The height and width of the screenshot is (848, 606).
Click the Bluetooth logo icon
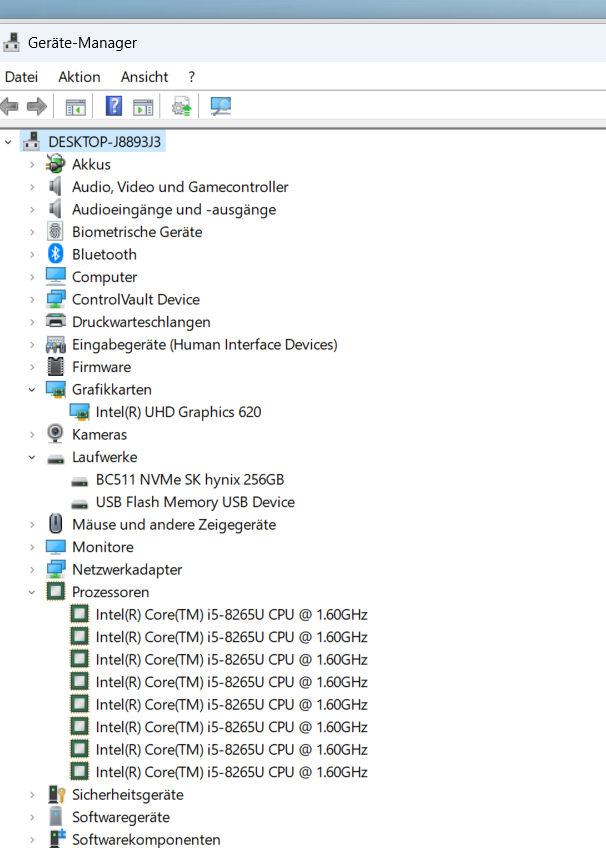pyautogui.click(x=55, y=254)
